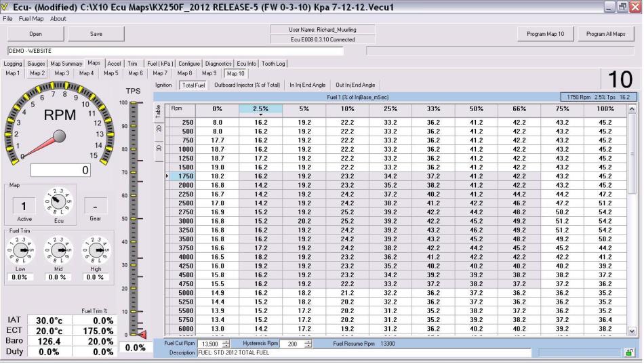Screen dimensions: 644x364
Task: Click the DEMO - WEBSITE name field
Action: [x=176, y=51]
